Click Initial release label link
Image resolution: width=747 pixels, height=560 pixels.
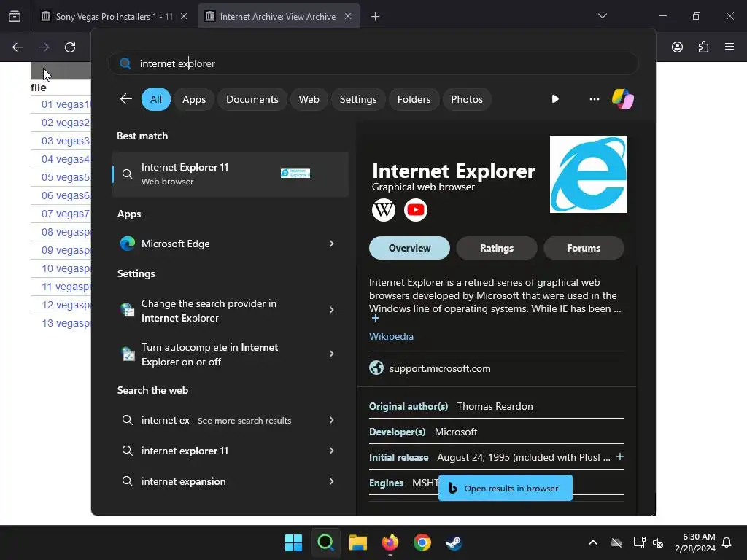pos(399,457)
